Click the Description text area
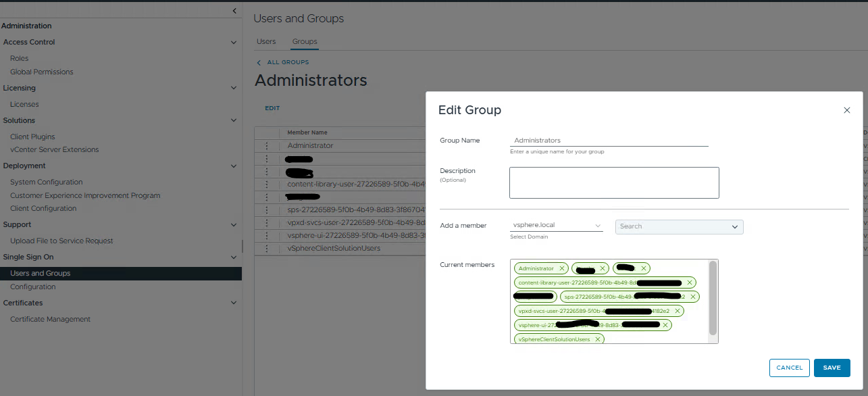The height and width of the screenshot is (396, 868). pyautogui.click(x=614, y=182)
